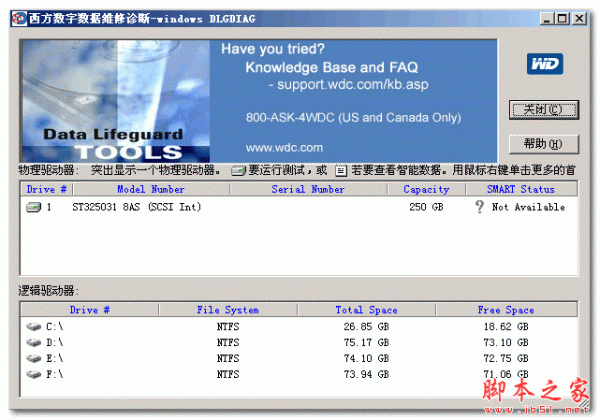Click the 250 GB capacity value

click(426, 207)
